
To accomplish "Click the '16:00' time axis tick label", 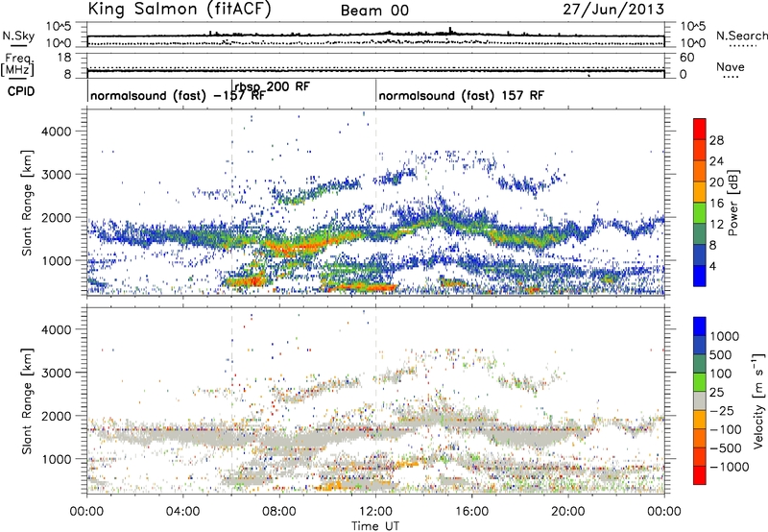I will point(472,512).
